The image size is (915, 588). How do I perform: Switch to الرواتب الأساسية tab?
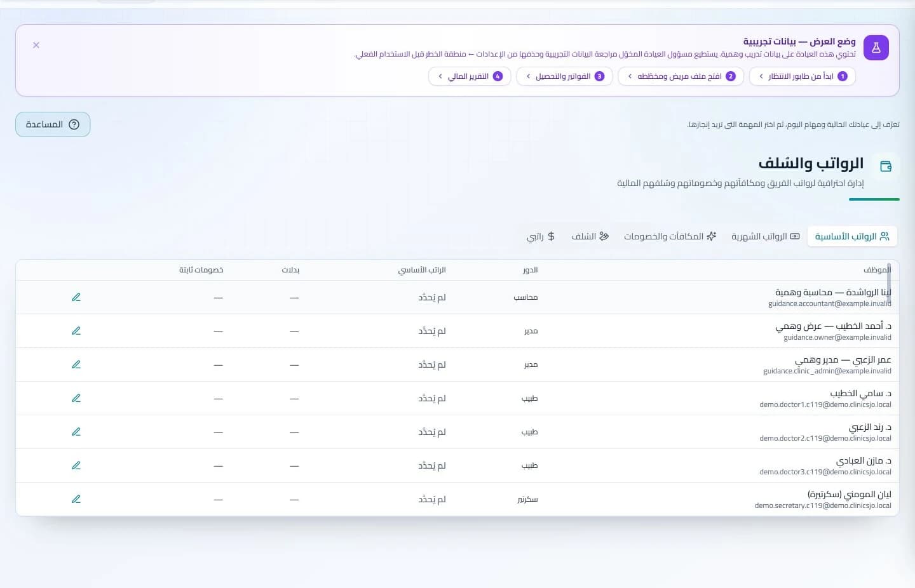click(852, 236)
